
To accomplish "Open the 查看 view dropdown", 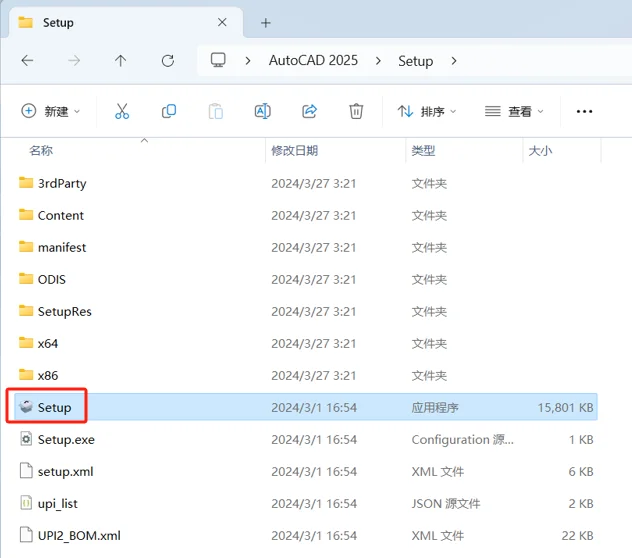I will (514, 111).
